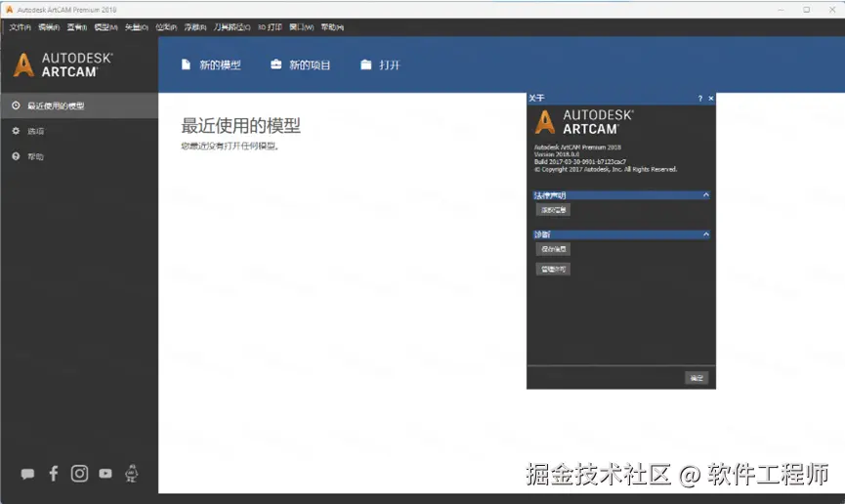Open the 窗口(W) menu
Image resolution: width=845 pixels, height=504 pixels.
(301, 27)
